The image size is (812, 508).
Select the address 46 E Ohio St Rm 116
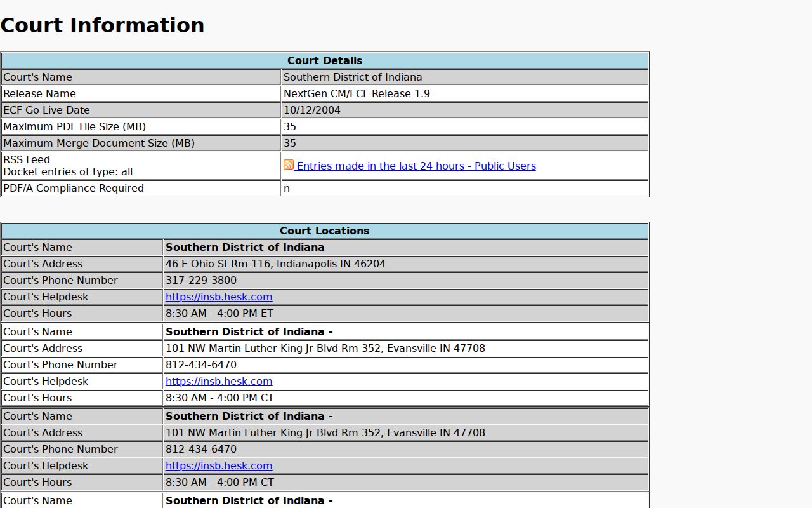click(x=275, y=264)
